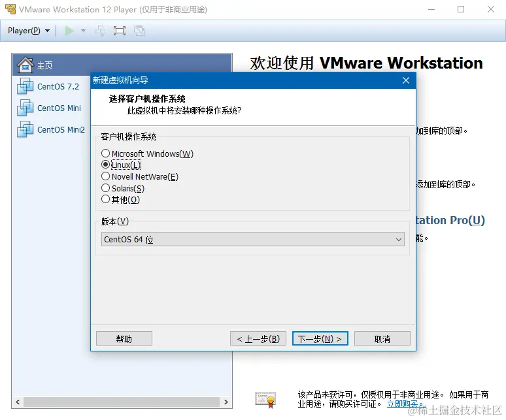
Task: Open the CentOS 64 位 version dropdown
Action: point(253,239)
